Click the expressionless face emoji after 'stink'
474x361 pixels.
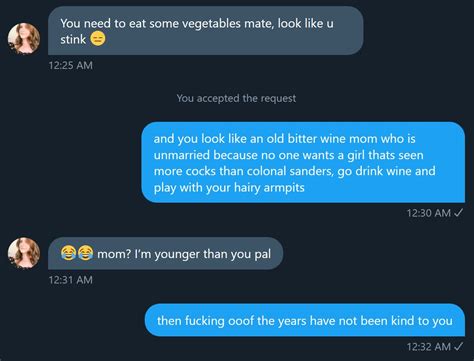coord(98,39)
